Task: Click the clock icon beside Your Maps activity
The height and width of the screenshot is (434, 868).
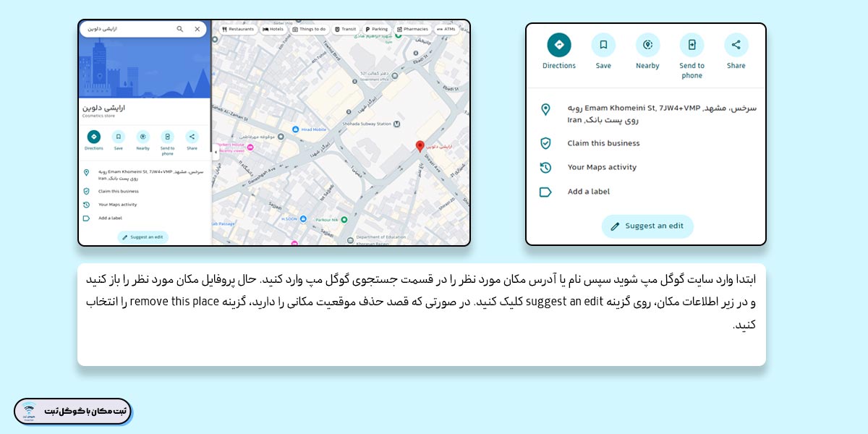Action: pyautogui.click(x=545, y=167)
